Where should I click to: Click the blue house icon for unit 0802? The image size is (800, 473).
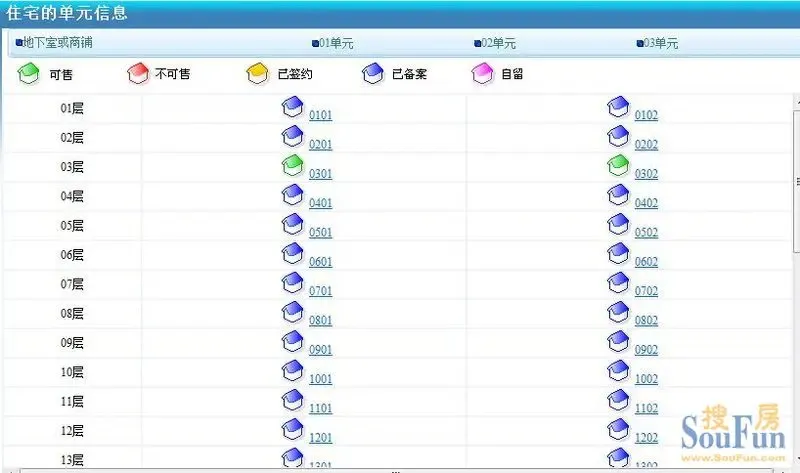pos(618,313)
